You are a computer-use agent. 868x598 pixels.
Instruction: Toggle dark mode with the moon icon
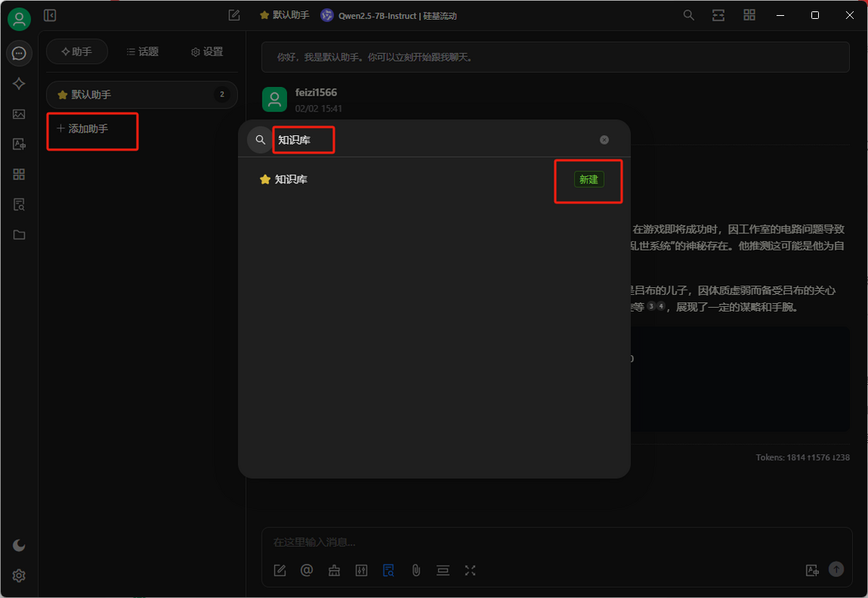tap(19, 545)
